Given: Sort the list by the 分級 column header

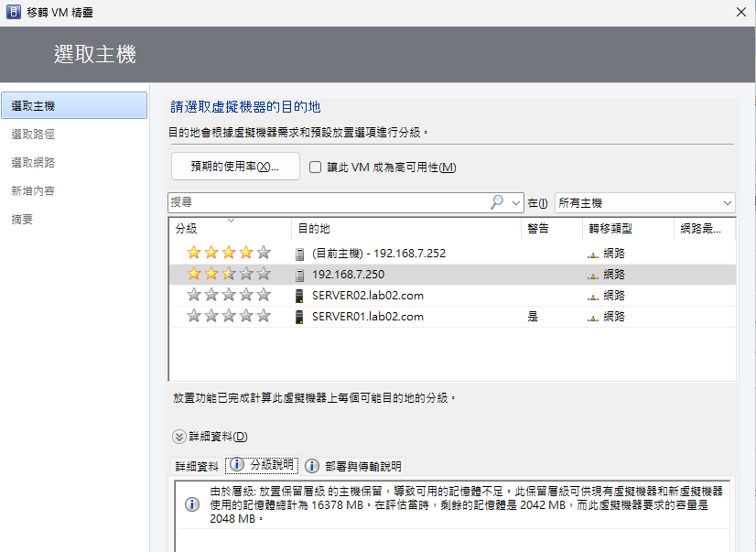Looking at the screenshot, I should tap(187, 229).
